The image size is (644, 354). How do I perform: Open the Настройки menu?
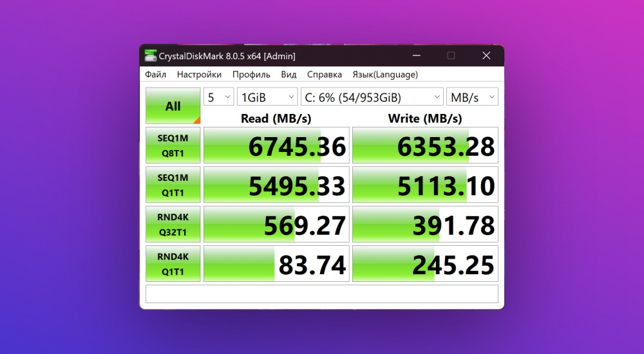(199, 74)
